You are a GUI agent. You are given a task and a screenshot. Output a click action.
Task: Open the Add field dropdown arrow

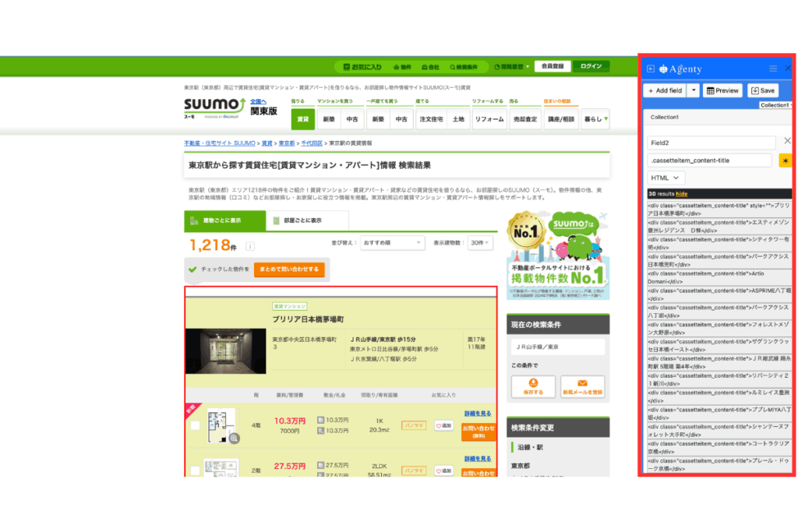[x=694, y=90]
